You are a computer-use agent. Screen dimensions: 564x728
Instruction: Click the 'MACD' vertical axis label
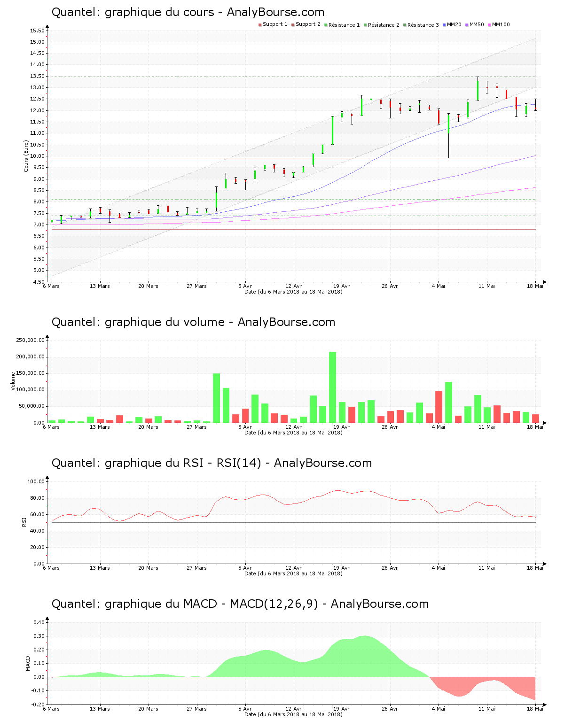point(28,663)
